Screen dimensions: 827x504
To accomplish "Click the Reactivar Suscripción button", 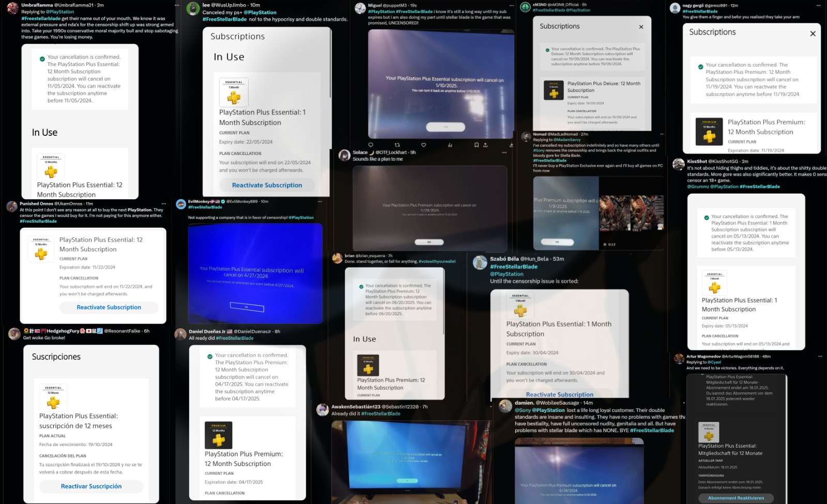I will 91,486.
